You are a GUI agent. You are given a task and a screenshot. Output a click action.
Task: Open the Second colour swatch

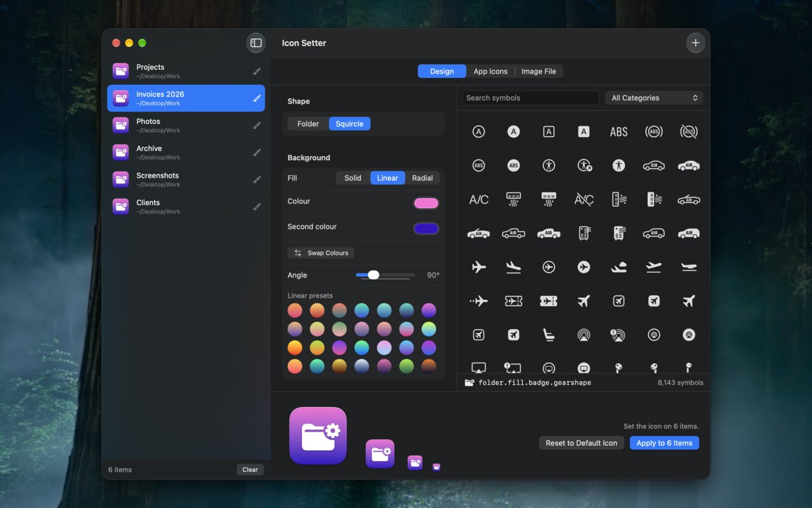point(426,229)
